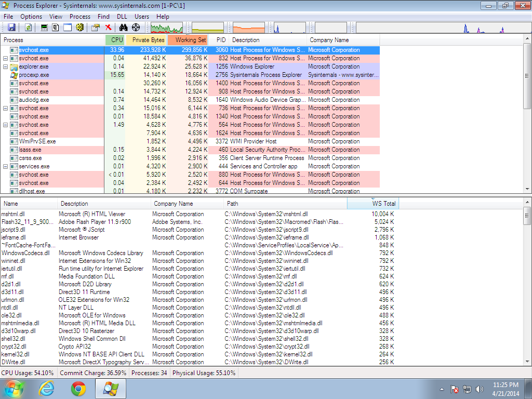532x399 pixels.
Task: Select the lsass.exe process row
Action: (190, 150)
